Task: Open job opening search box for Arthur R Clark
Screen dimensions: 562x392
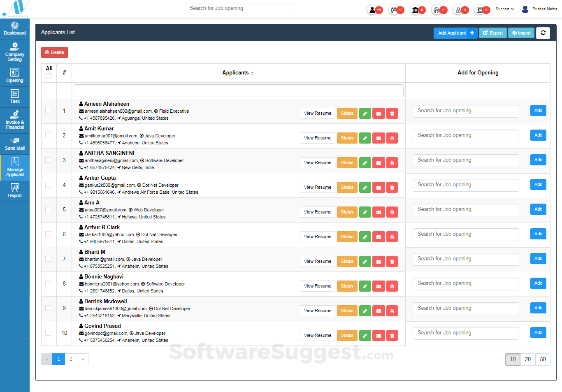Action: (x=465, y=234)
